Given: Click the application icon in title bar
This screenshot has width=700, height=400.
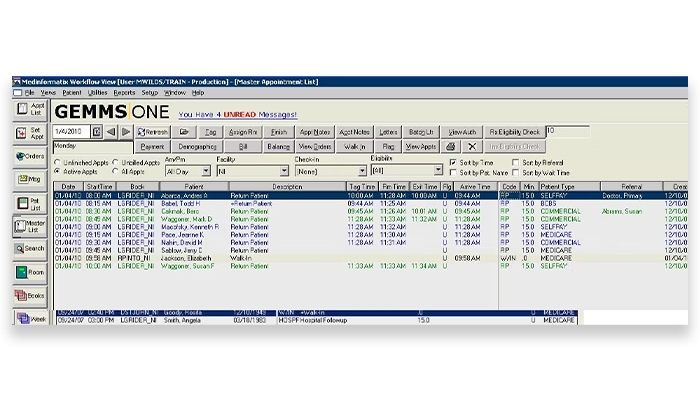Looking at the screenshot, I should [x=17, y=82].
